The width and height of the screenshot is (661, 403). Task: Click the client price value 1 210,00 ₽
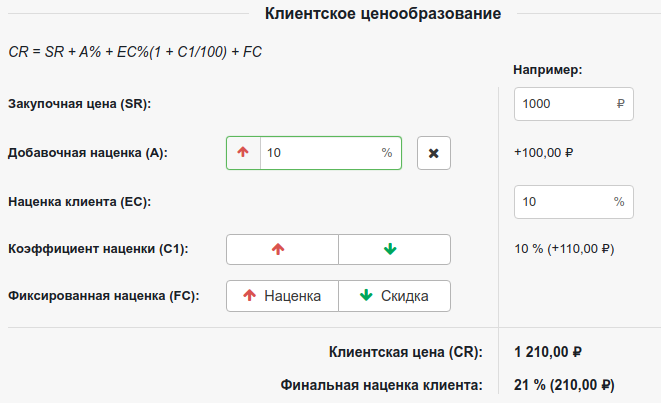point(548,352)
